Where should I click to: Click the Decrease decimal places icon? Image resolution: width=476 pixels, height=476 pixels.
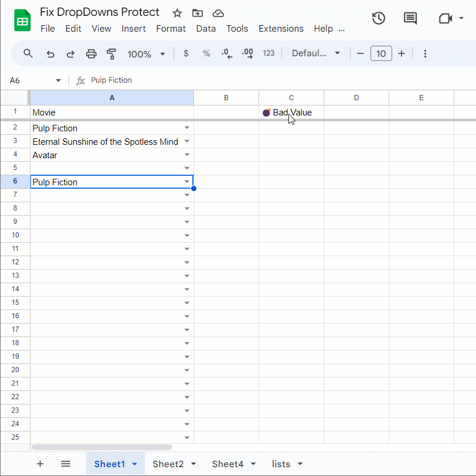coord(226,53)
